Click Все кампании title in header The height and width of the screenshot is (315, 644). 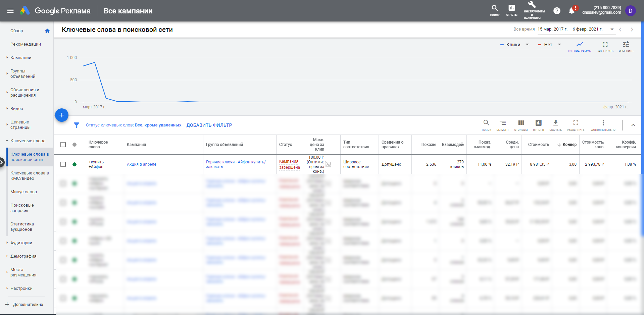pos(128,11)
